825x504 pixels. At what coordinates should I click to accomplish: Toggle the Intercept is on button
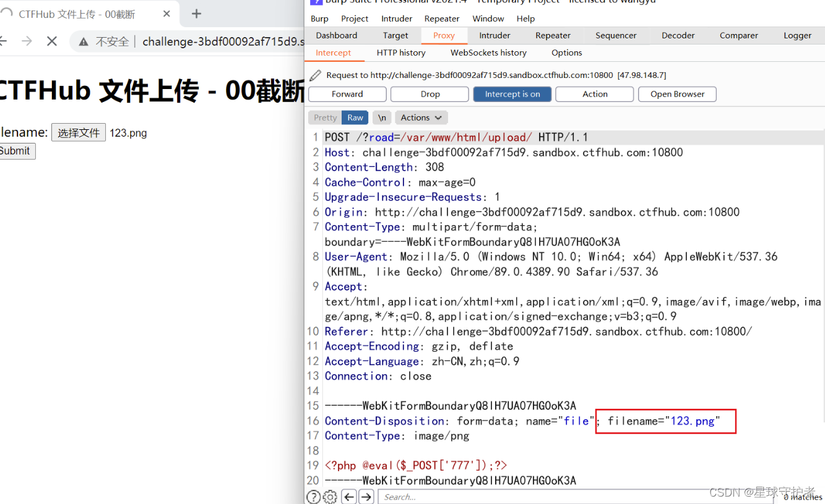512,94
